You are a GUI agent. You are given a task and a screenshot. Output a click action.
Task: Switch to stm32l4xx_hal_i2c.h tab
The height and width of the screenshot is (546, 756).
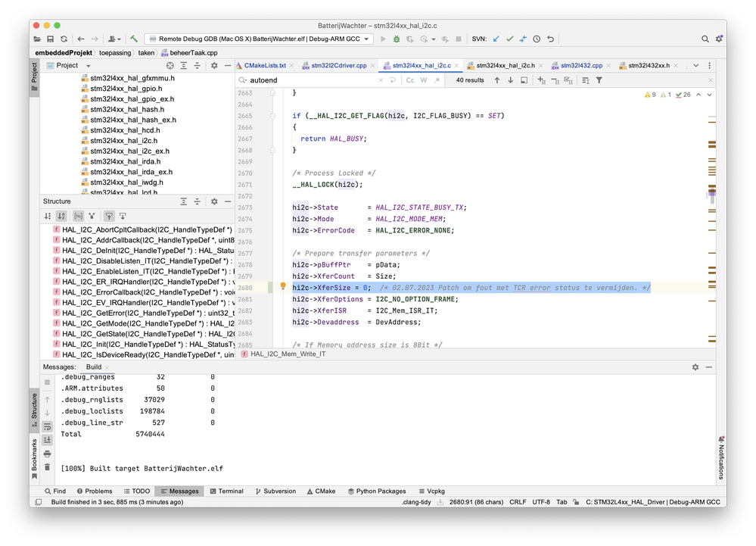pos(506,66)
